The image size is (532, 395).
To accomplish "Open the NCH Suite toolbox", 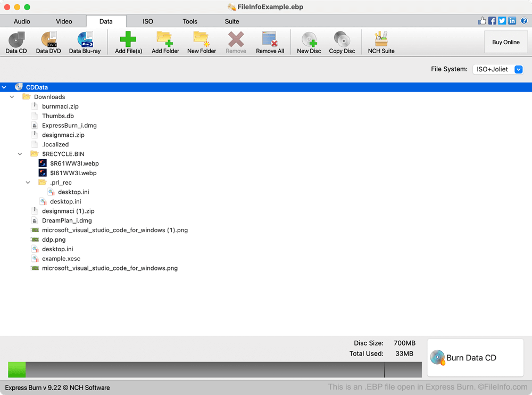I will click(381, 43).
